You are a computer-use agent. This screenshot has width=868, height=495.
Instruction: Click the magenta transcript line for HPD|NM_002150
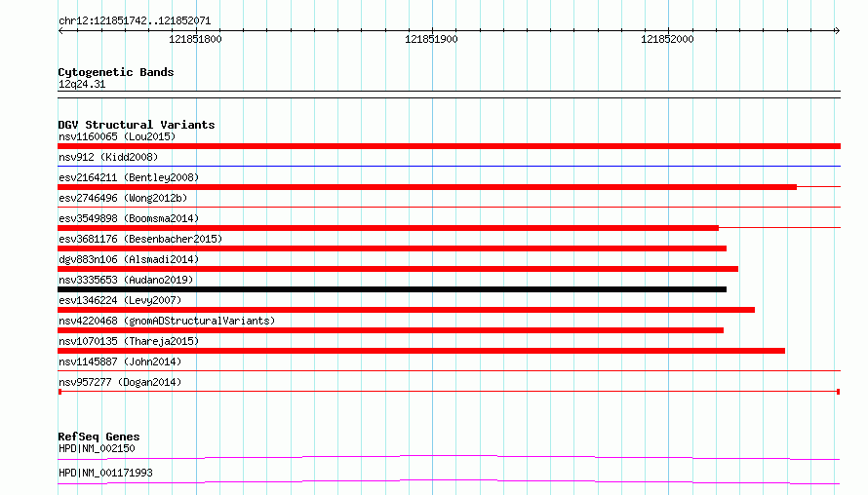(449, 457)
